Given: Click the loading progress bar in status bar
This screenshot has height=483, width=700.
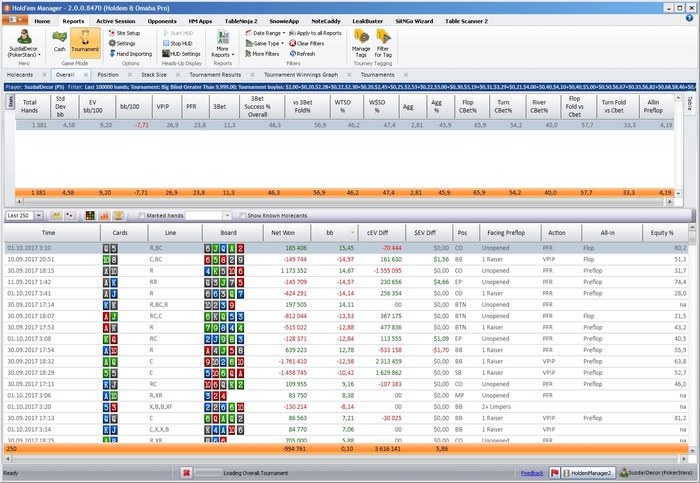Looking at the screenshot, I should pos(208,473).
